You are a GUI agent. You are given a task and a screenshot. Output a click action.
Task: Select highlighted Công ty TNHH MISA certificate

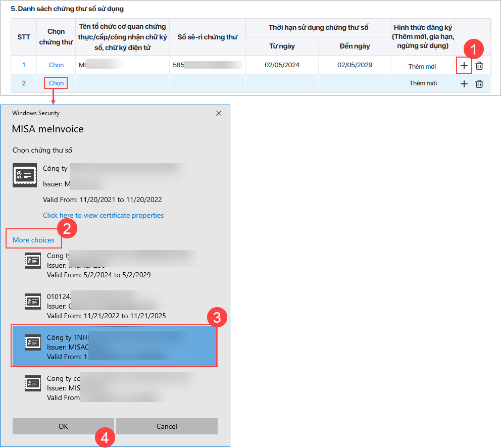click(114, 346)
